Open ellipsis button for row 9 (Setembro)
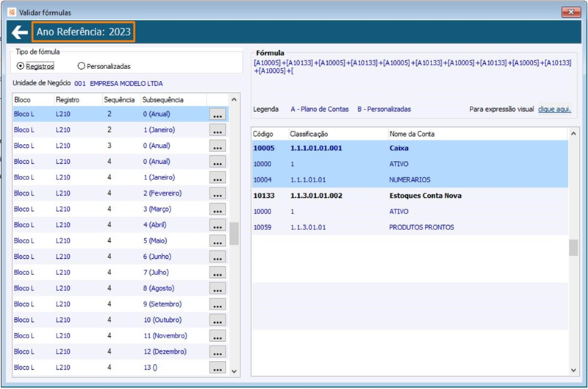Image resolution: width=588 pixels, height=389 pixels. [x=218, y=304]
